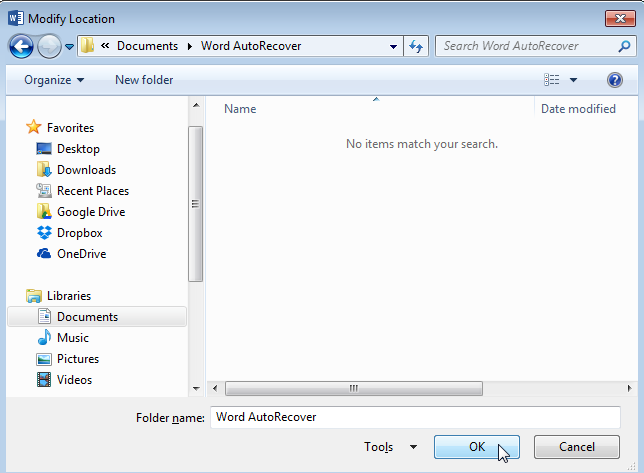Expand the Organize menu
The image size is (644, 473).
[54, 80]
